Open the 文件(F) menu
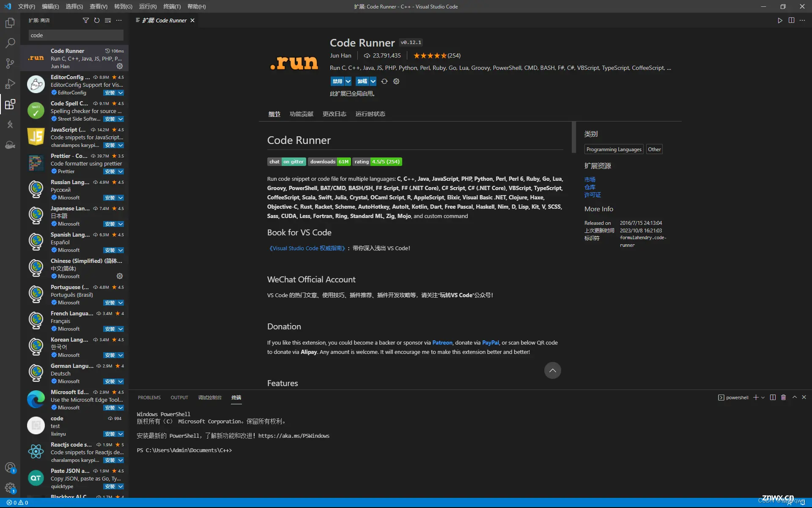 pos(27,6)
